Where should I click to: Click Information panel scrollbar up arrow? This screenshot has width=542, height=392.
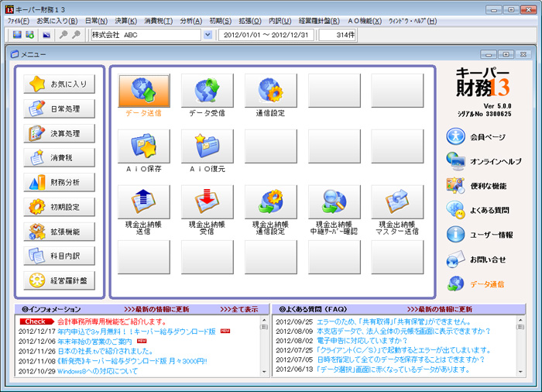click(x=264, y=320)
